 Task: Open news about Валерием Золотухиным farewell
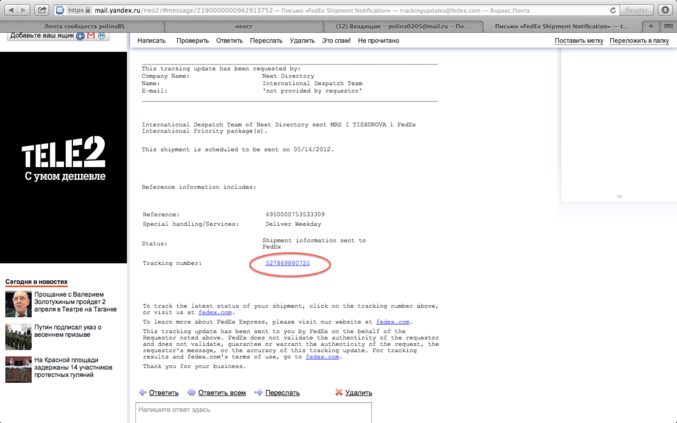point(76,302)
